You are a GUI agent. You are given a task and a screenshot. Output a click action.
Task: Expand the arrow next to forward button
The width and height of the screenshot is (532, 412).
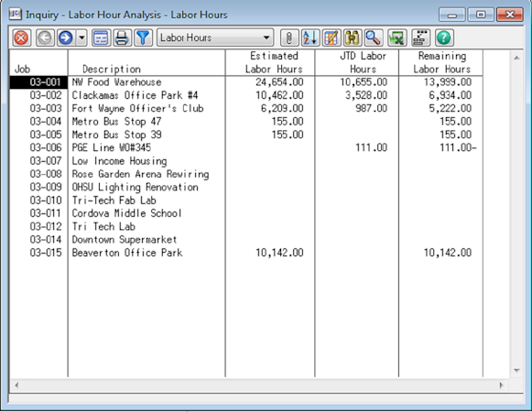(81, 38)
